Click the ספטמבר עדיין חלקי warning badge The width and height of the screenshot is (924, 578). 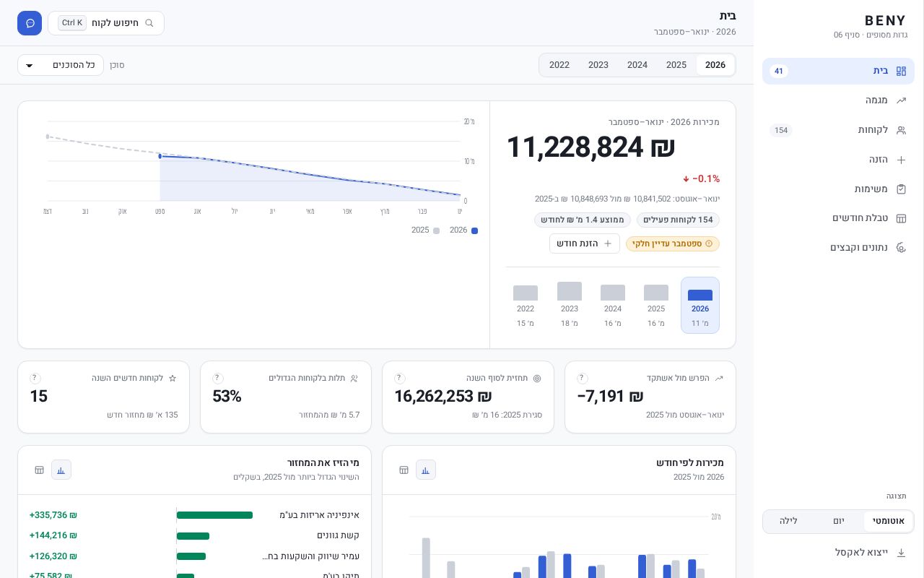673,243
